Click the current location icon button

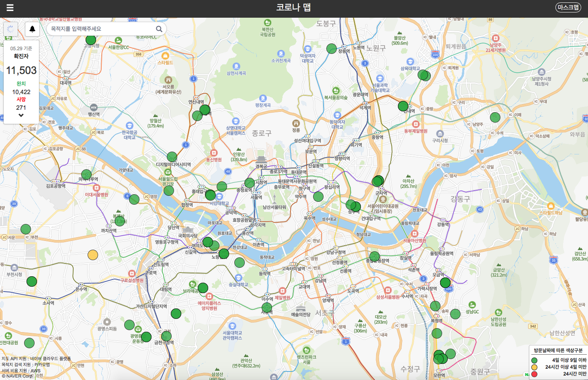tap(10, 29)
